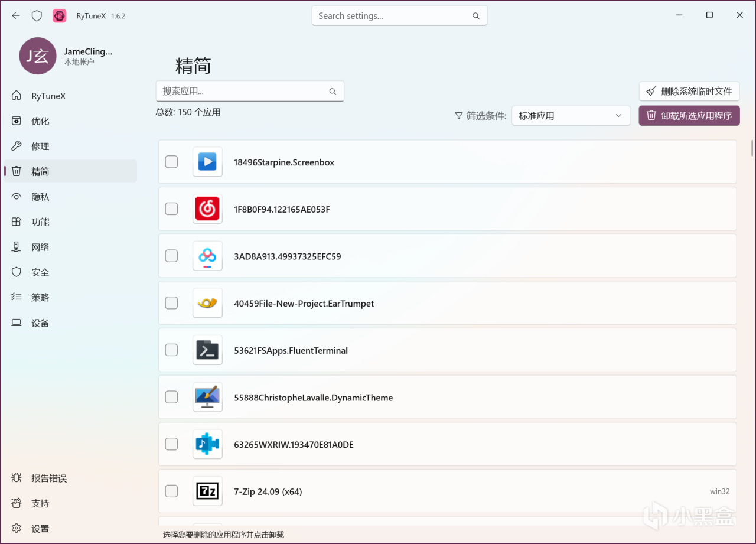Open the 支持 sidebar page
Viewport: 756px width, 544px height.
point(70,504)
